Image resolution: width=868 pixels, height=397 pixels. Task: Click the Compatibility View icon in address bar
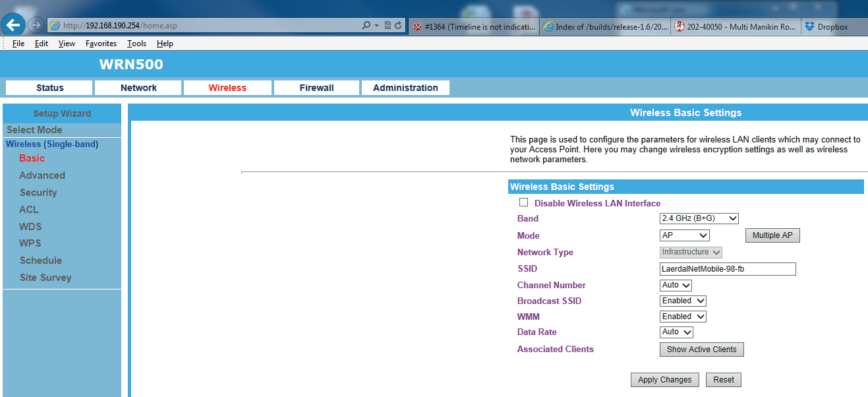388,26
